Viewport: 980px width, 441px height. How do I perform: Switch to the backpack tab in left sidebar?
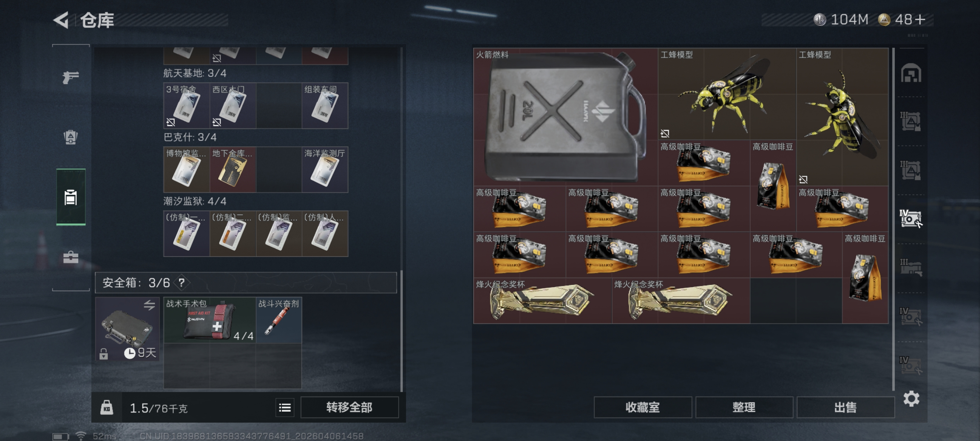(71, 137)
